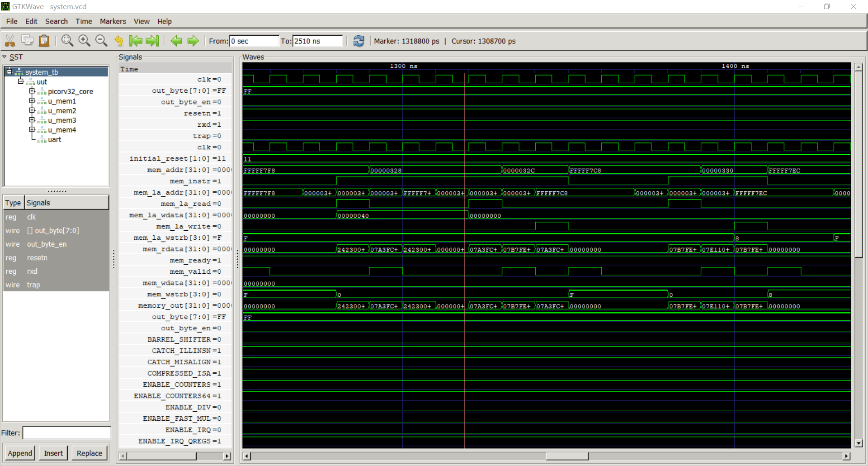
Task: Collapse the uut tree node
Action: 20,81
